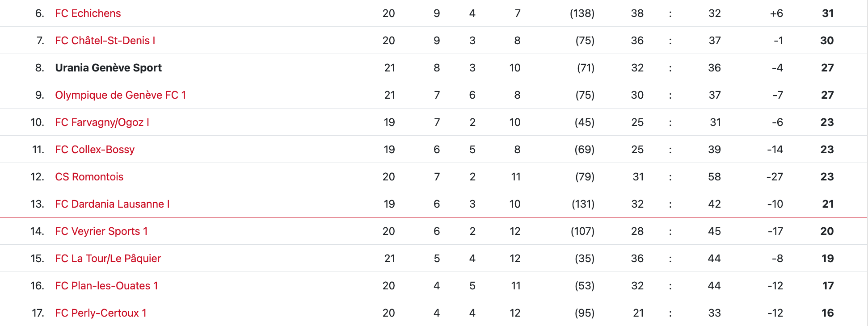
Task: Click FC Perly-Certoux 1's 16 points
Action: pos(827,313)
